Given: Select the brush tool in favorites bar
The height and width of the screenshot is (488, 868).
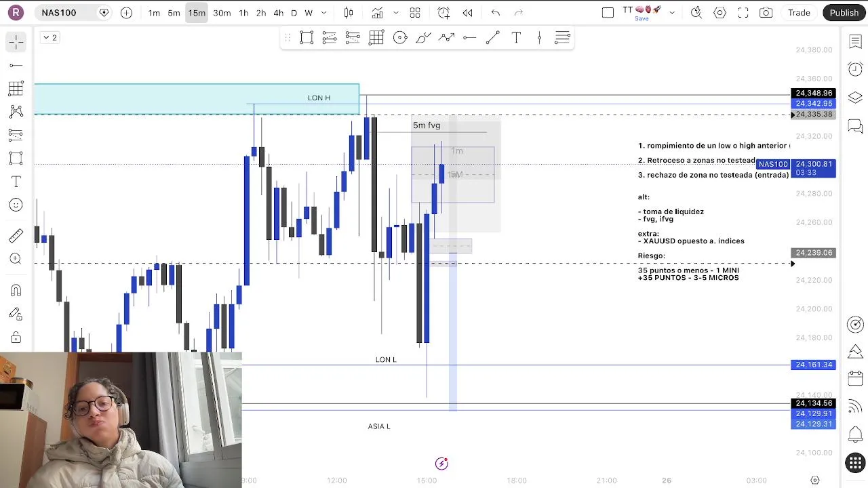Looking at the screenshot, I should click(423, 38).
